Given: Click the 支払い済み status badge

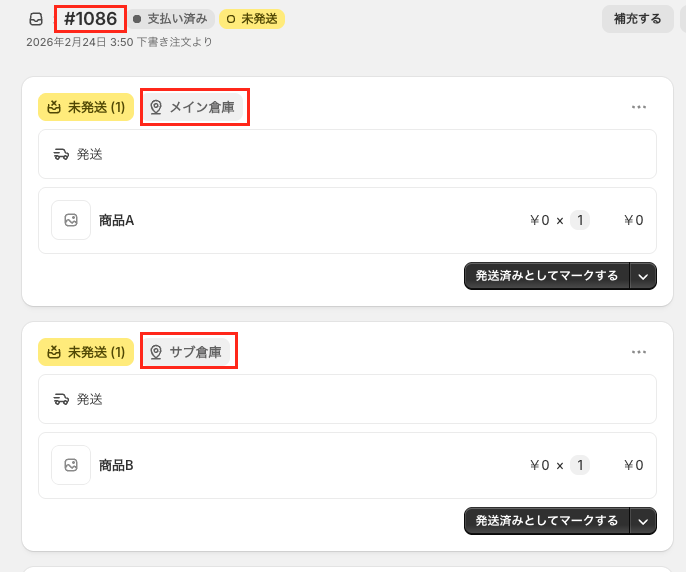Looking at the screenshot, I should click(x=171, y=19).
